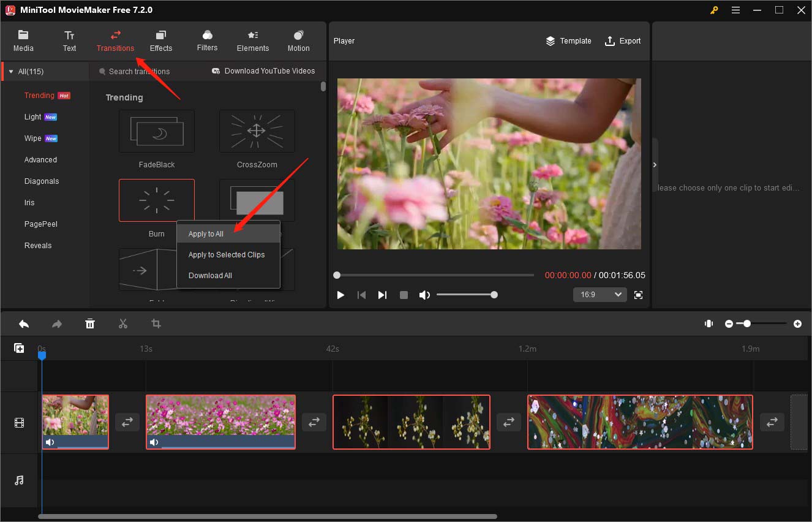Select the Reveals category

coord(38,246)
